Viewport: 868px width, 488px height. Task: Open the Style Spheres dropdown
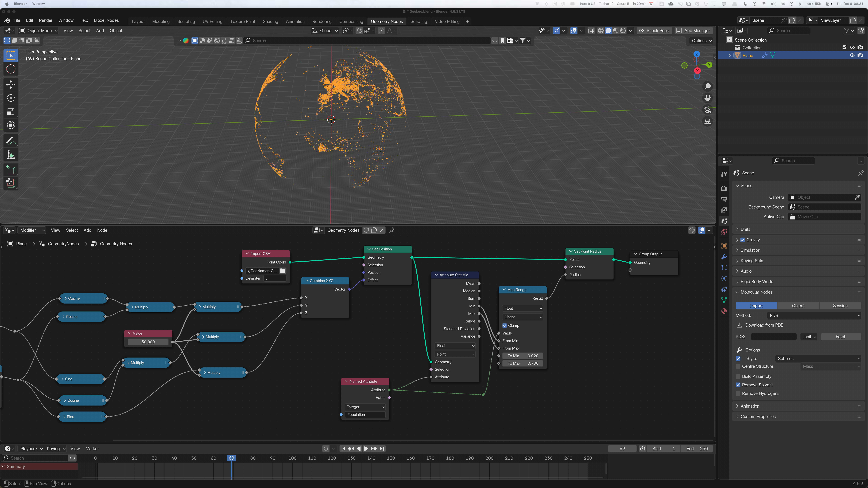tap(818, 359)
